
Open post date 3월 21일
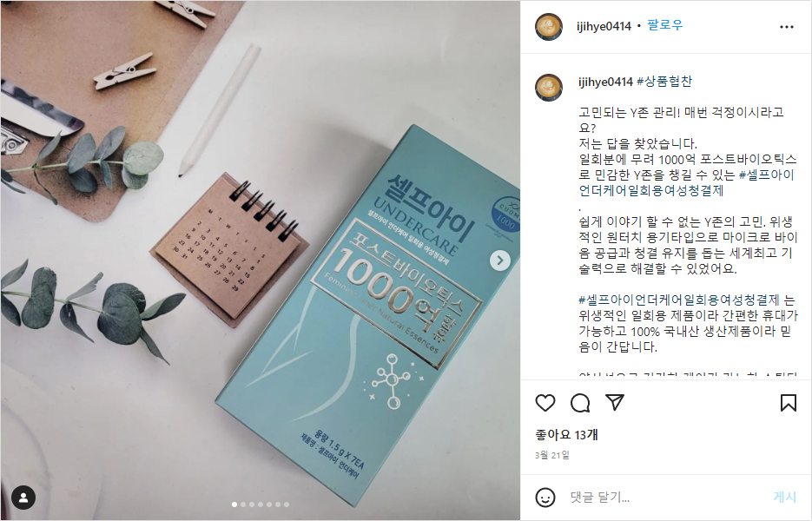[552, 455]
